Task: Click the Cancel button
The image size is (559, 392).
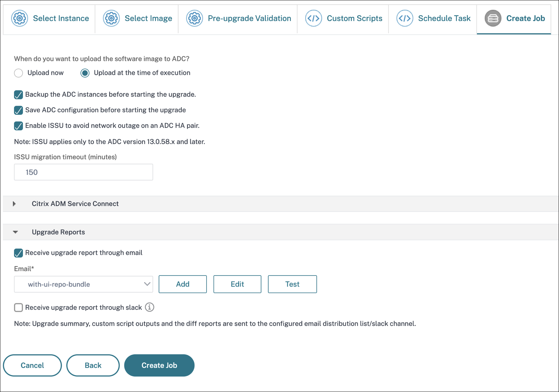Action: coord(32,365)
